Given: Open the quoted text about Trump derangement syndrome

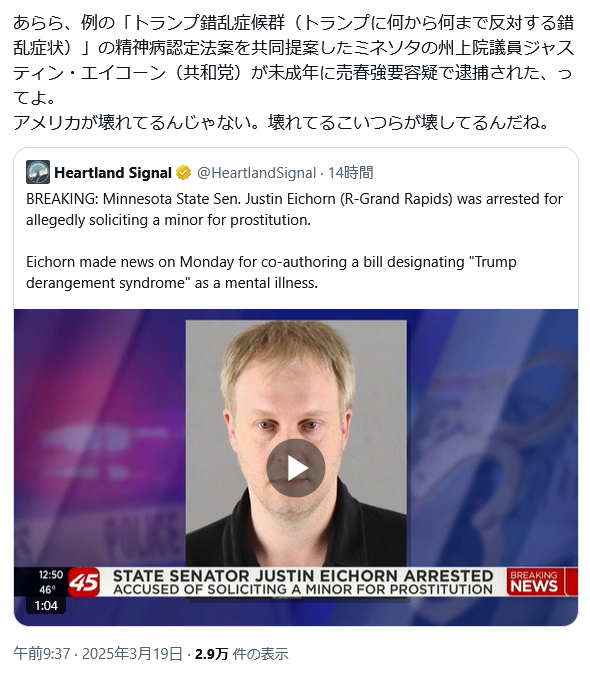Looking at the screenshot, I should tap(271, 272).
